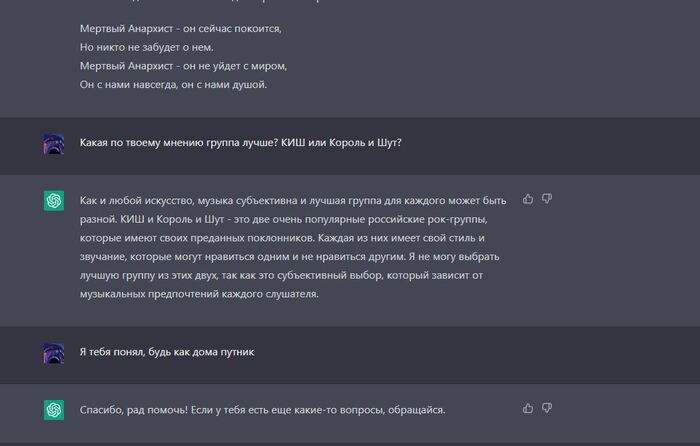Click user avatar beside "Какая по твоему мнению" question
700x446 pixels.
tap(54, 144)
